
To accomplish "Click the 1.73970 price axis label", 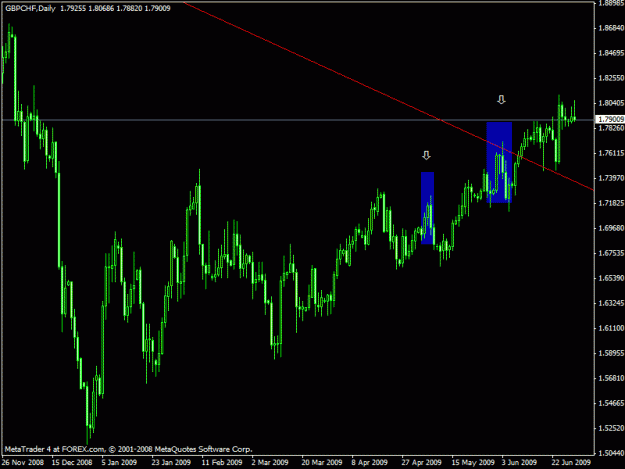I will click(x=611, y=178).
